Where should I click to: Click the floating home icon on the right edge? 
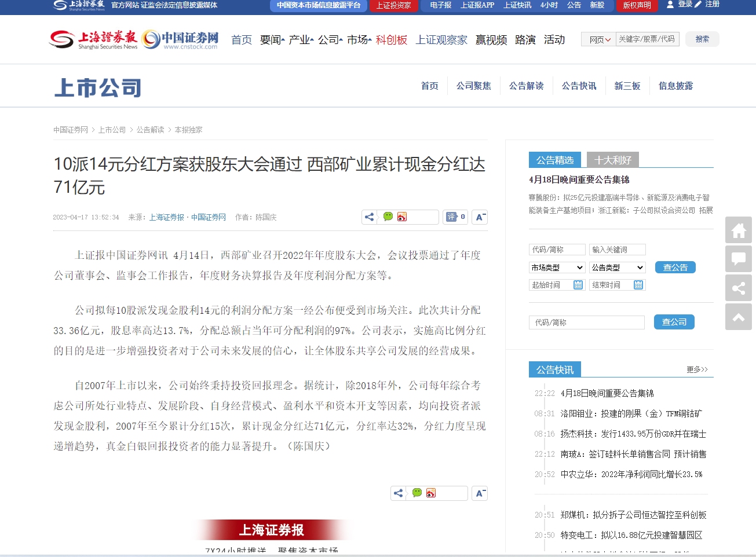(739, 230)
